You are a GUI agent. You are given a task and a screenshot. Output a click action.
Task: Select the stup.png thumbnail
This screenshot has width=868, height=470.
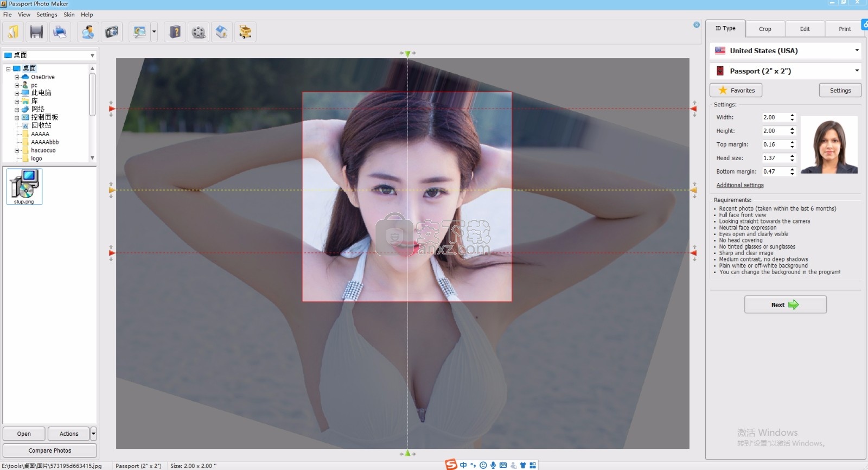tap(24, 186)
